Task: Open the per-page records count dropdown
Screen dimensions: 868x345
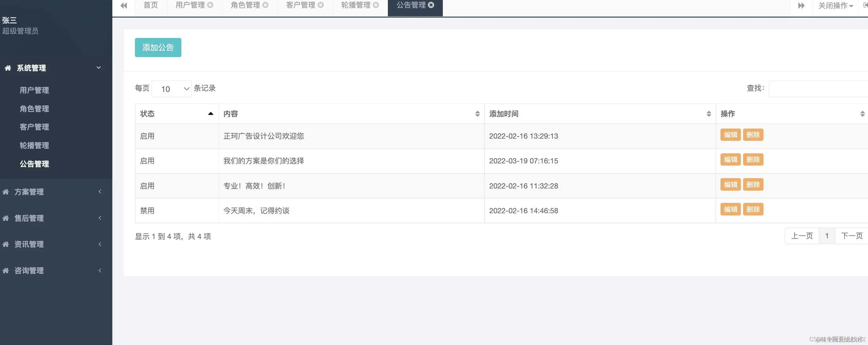Action: pos(172,89)
